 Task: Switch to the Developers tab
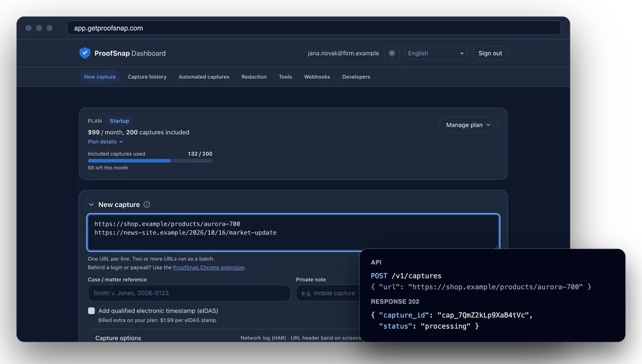tap(356, 76)
